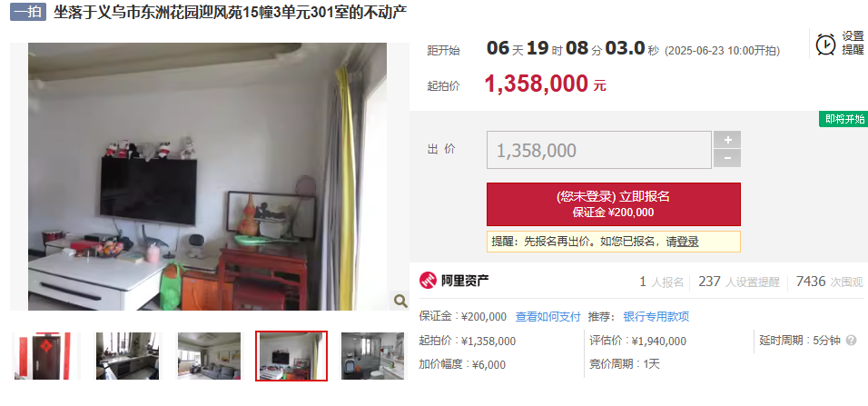Image resolution: width=868 pixels, height=406 pixels.
Task: Select the kitchen counter thumbnail
Action: [x=127, y=356]
